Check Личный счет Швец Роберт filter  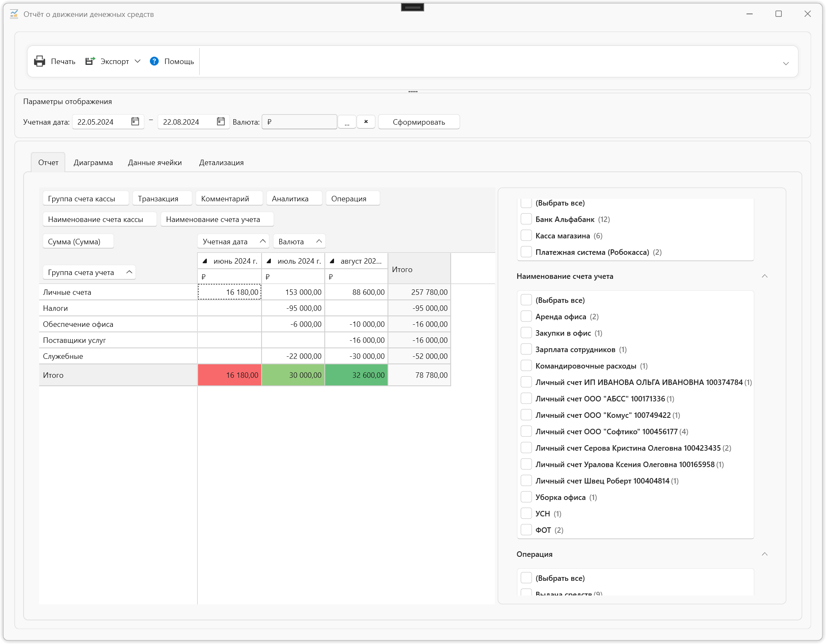pos(526,481)
